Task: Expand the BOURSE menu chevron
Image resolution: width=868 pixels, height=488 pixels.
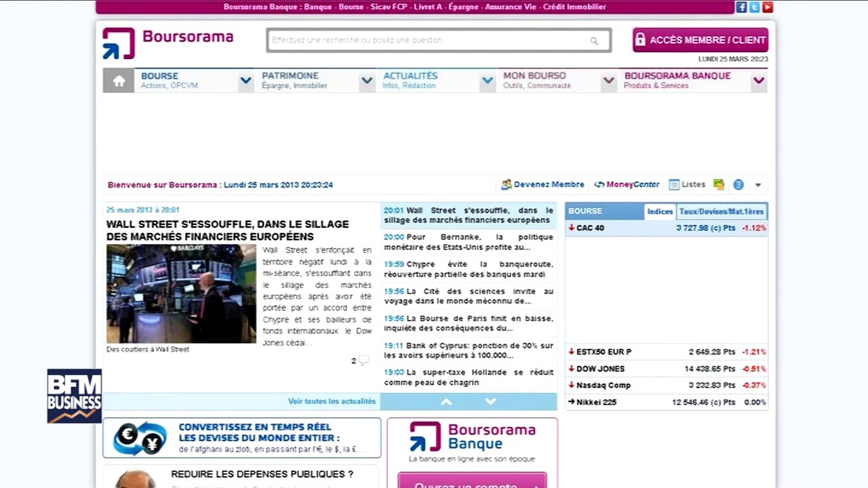Action: click(245, 81)
